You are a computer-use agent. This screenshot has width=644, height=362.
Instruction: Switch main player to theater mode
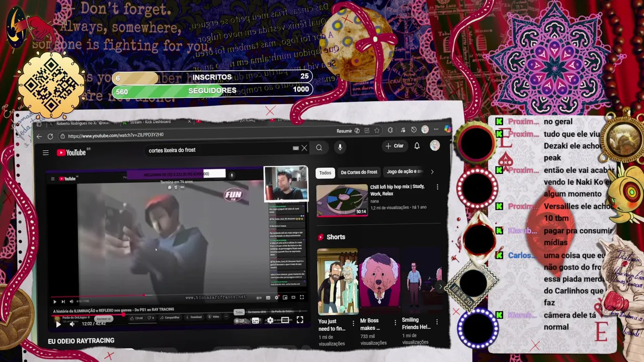(285, 320)
